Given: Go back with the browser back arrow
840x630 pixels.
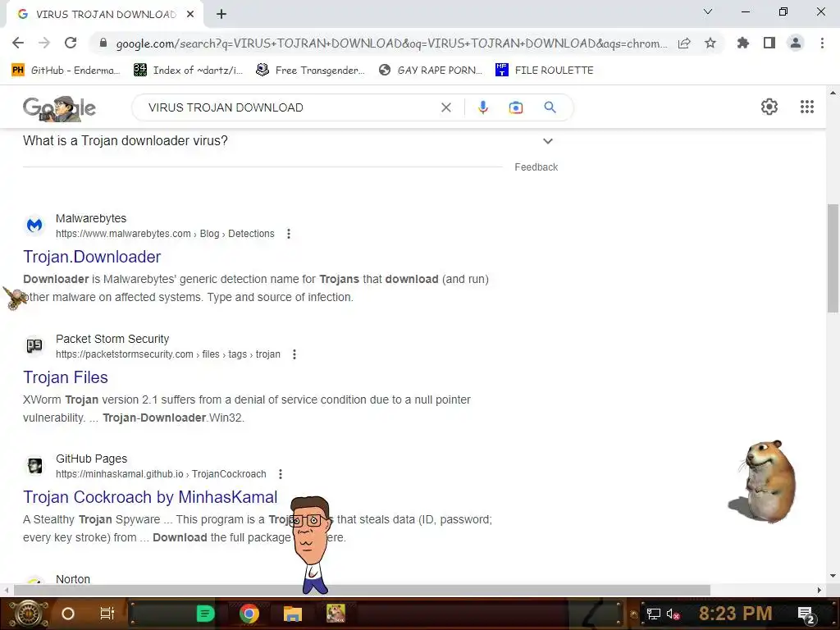Looking at the screenshot, I should pos(18,43).
